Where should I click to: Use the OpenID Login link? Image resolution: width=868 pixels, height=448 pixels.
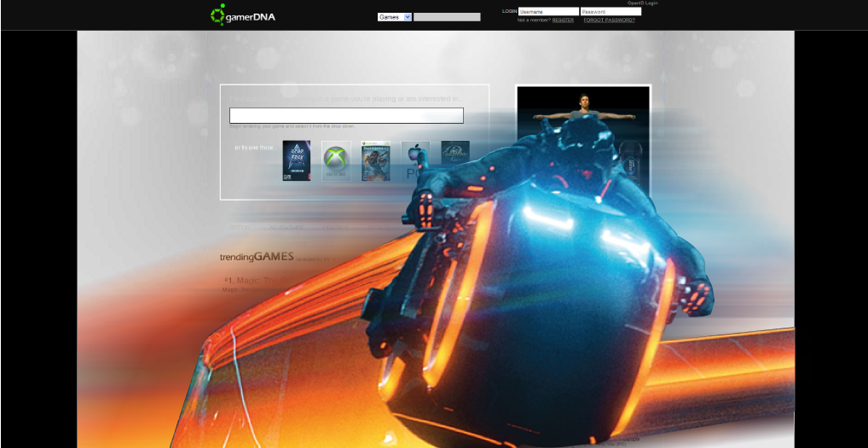[x=643, y=3]
